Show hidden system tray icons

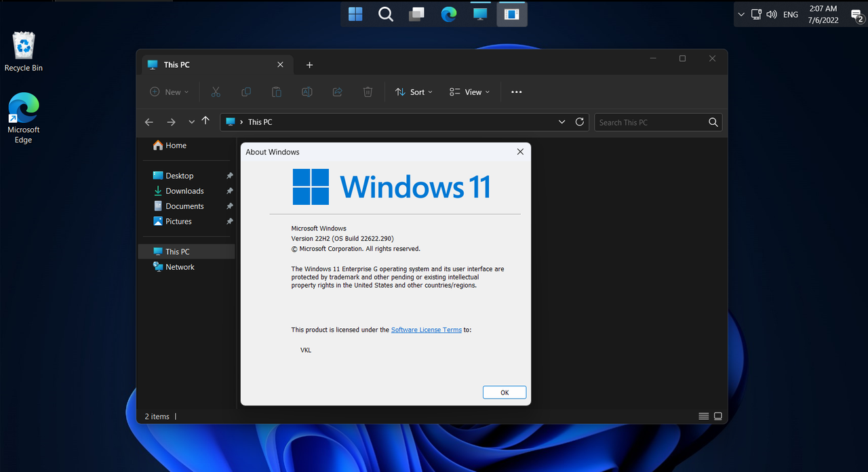(741, 14)
